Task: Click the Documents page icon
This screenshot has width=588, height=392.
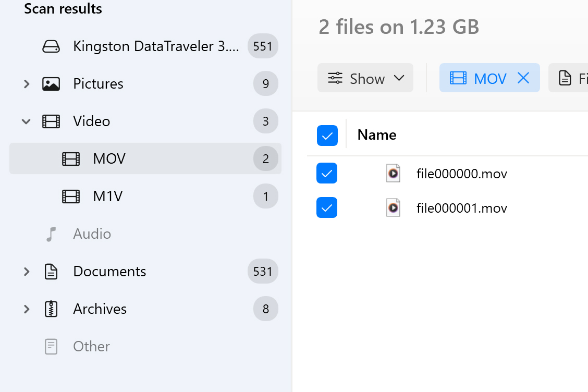Action: tap(51, 272)
